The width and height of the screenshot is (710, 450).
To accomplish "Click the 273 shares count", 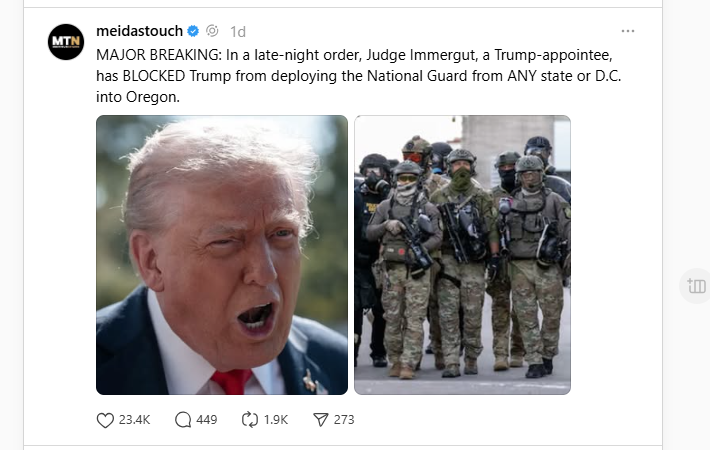I will coord(344,420).
